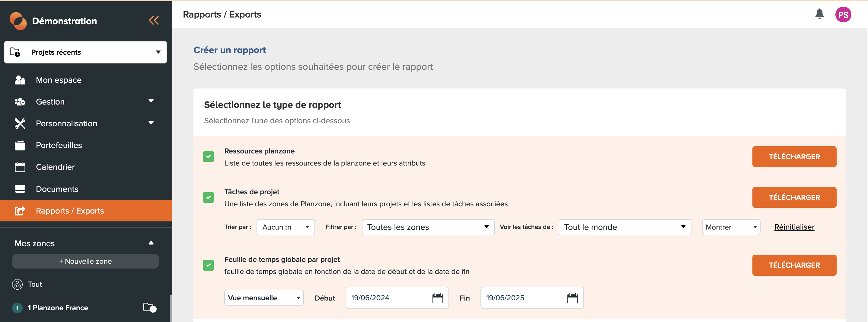Click the Rapports / Exports share icon
The image size is (868, 322).
pos(20,211)
